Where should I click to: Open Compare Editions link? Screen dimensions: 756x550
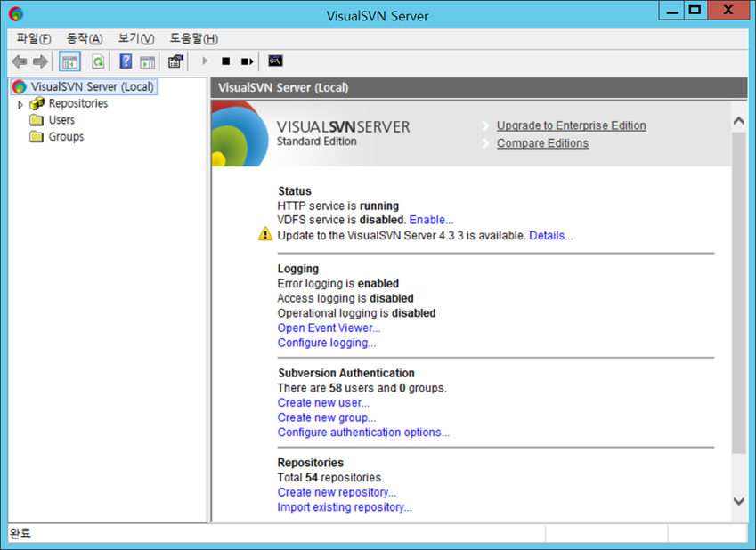coord(542,143)
